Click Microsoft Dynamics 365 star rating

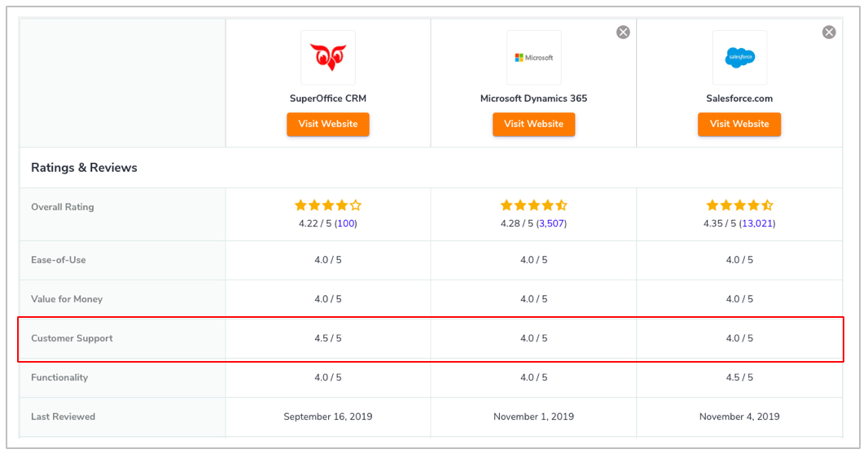pyautogui.click(x=533, y=205)
